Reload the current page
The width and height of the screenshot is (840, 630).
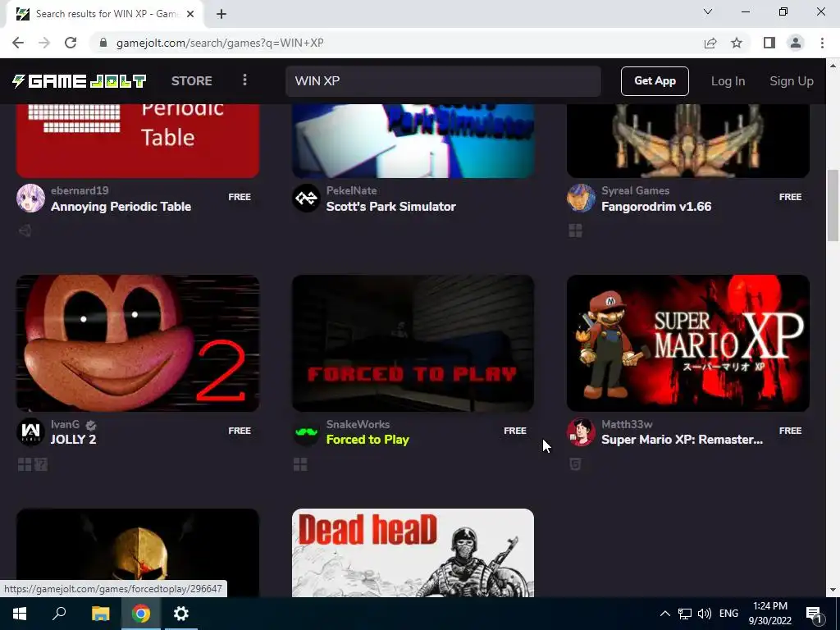pyautogui.click(x=71, y=43)
